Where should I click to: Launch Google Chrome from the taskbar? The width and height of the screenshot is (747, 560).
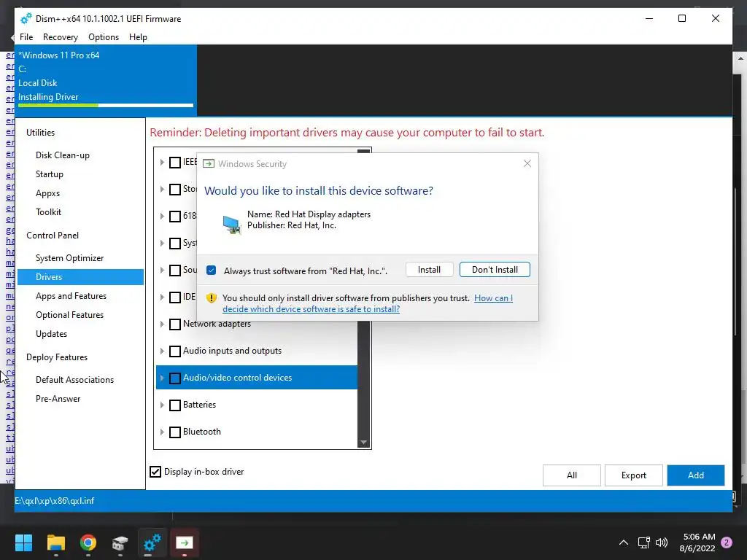(88, 542)
